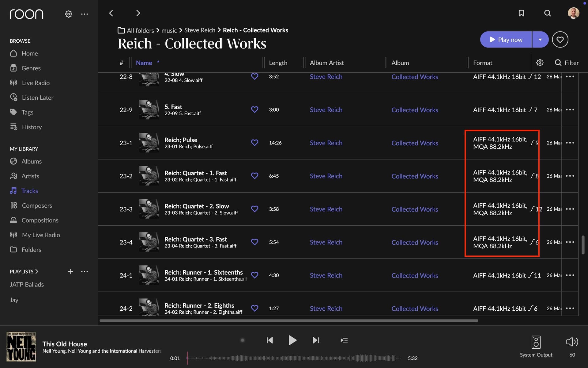This screenshot has width=588, height=368.
Task: Go back with the left arrow
Action: click(x=111, y=13)
